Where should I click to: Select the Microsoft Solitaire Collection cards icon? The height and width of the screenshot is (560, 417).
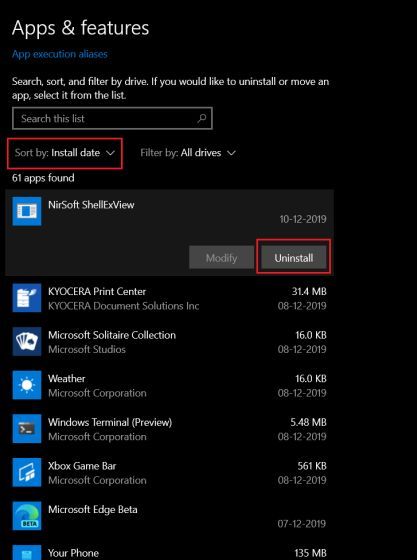tap(27, 341)
